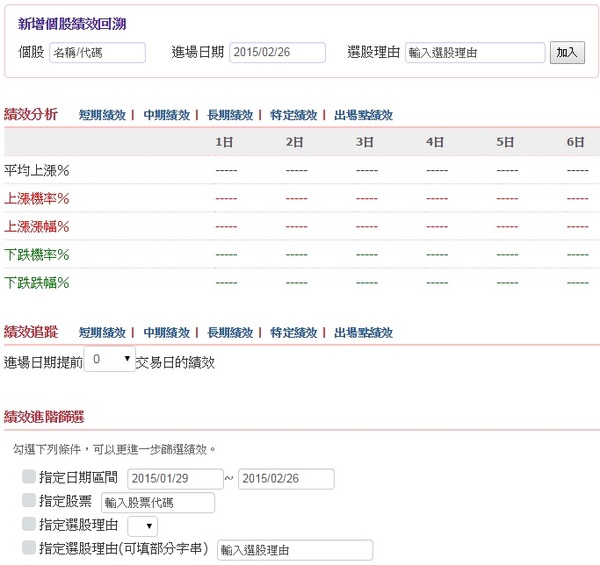
Task: Tick the 指定股票 checkbox
Action: (28, 500)
